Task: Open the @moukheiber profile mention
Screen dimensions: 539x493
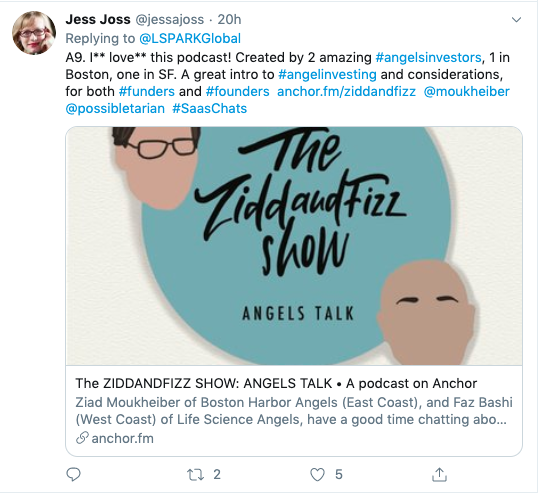Action: tap(466, 91)
